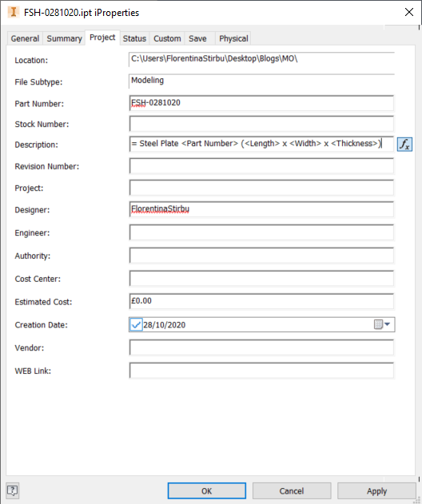Click the Creation Date: label

pos(42,325)
